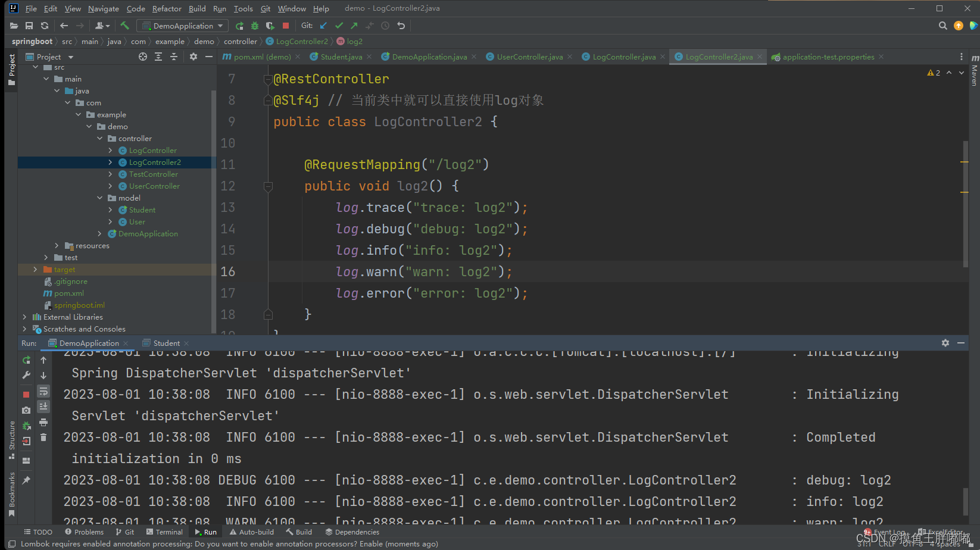The width and height of the screenshot is (980, 550).
Task: Open Auto-build tool window
Action: point(252,532)
